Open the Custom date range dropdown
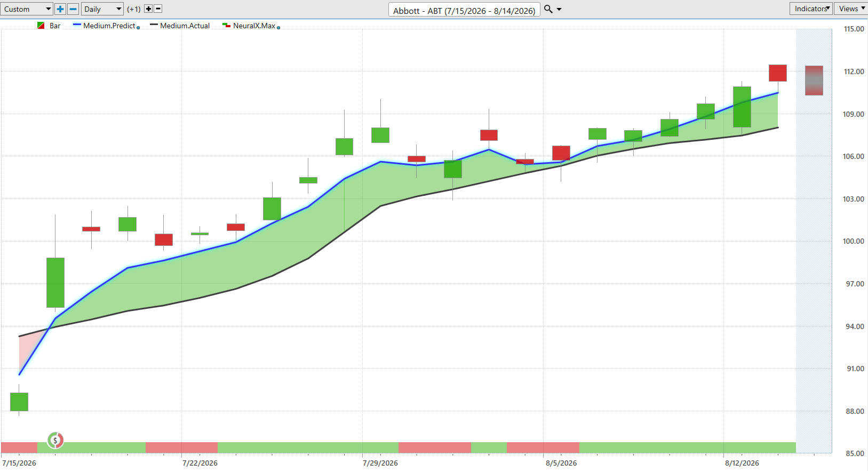The image size is (868, 471). [26, 9]
